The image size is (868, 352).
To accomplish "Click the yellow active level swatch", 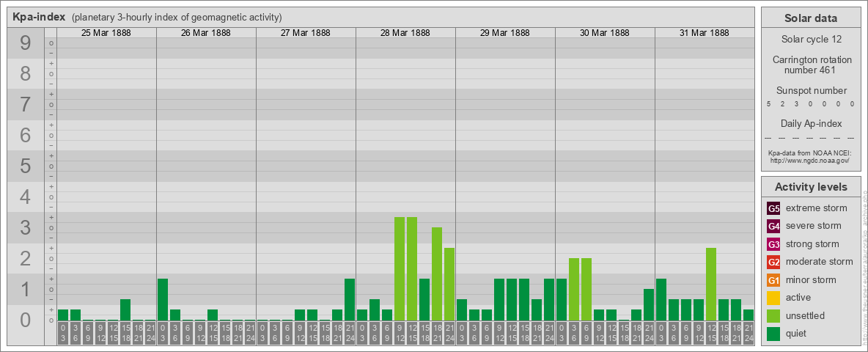I will click(x=773, y=298).
